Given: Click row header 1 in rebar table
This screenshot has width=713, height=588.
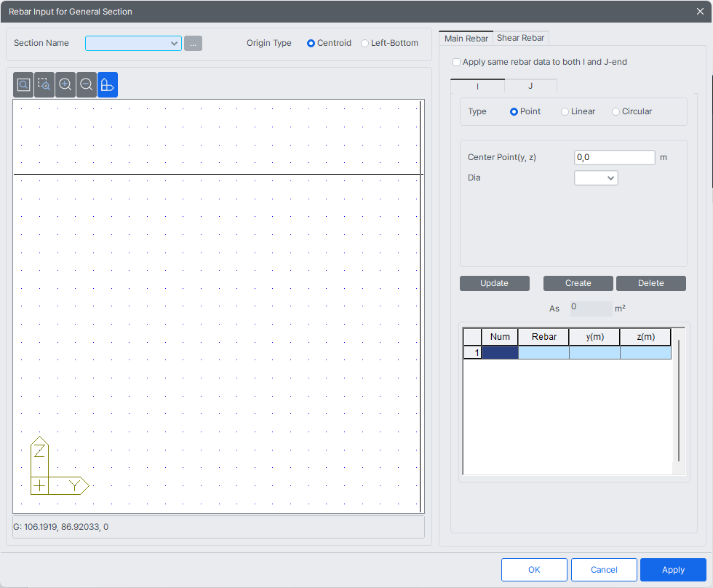Looking at the screenshot, I should [472, 353].
